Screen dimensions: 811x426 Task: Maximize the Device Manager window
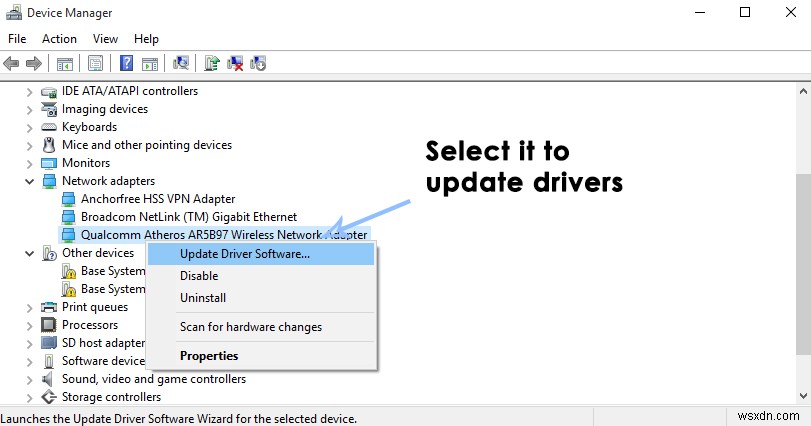coord(745,12)
